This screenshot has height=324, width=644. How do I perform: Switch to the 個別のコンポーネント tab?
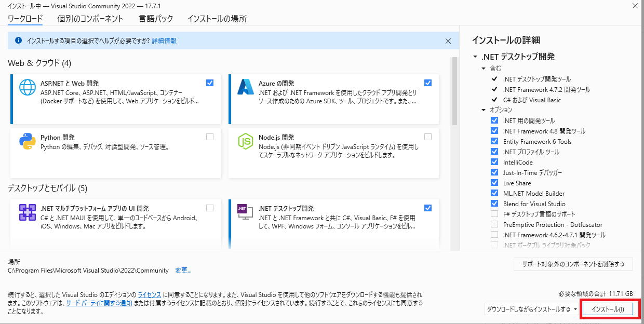click(90, 19)
